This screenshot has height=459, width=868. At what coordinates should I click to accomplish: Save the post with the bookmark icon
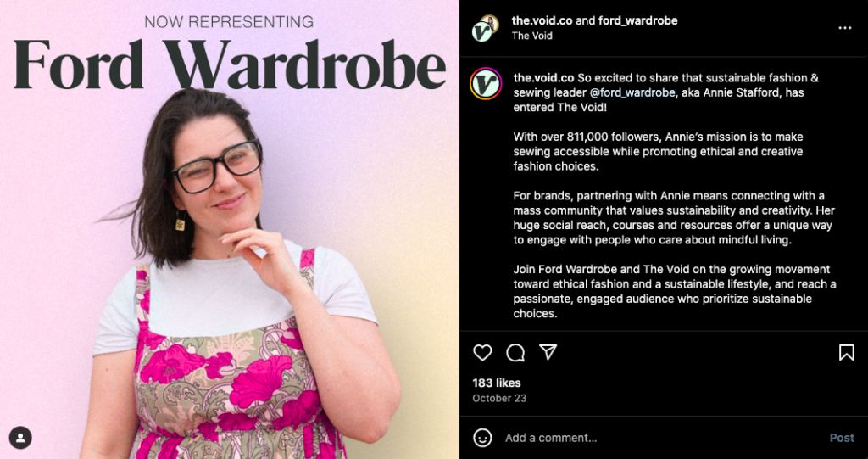point(847,353)
